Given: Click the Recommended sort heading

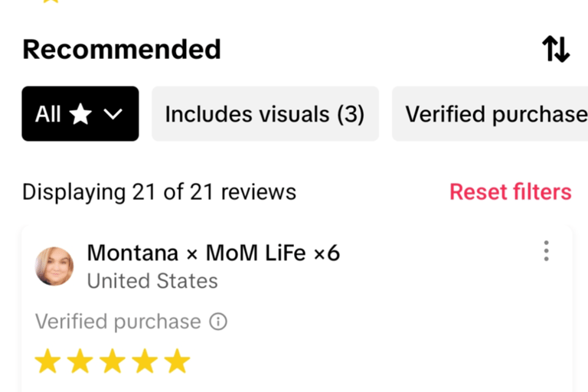Looking at the screenshot, I should point(122,50).
